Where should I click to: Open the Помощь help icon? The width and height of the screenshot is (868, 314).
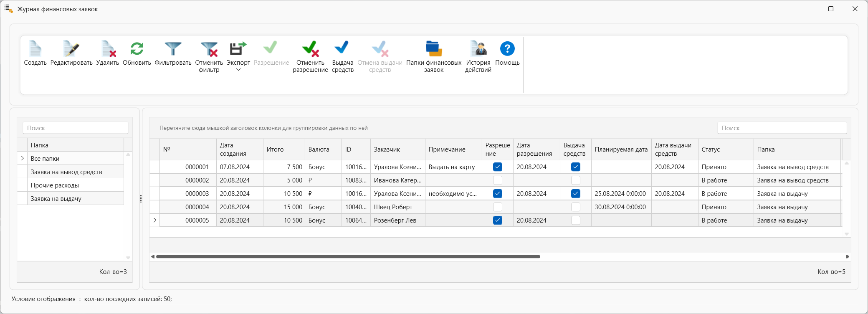click(x=507, y=49)
